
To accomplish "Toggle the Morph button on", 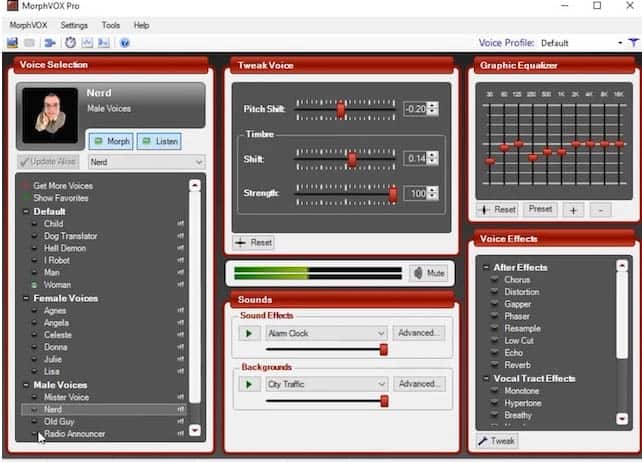I will (x=111, y=141).
